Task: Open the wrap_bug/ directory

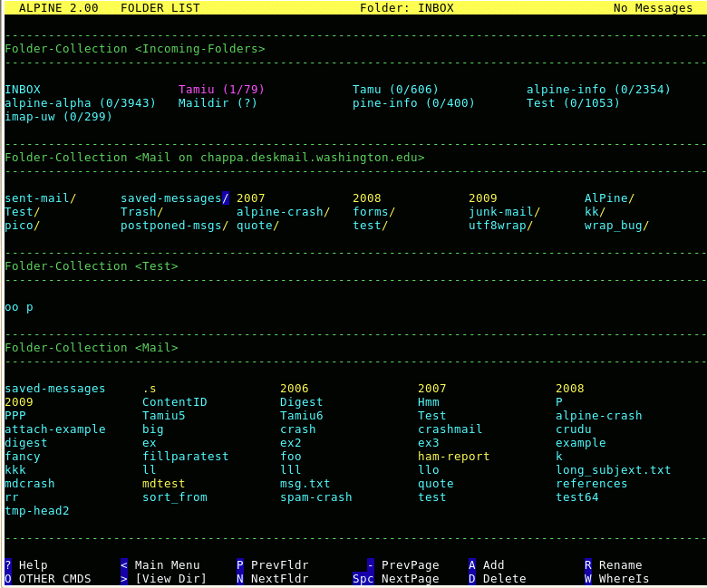Action: click(616, 226)
